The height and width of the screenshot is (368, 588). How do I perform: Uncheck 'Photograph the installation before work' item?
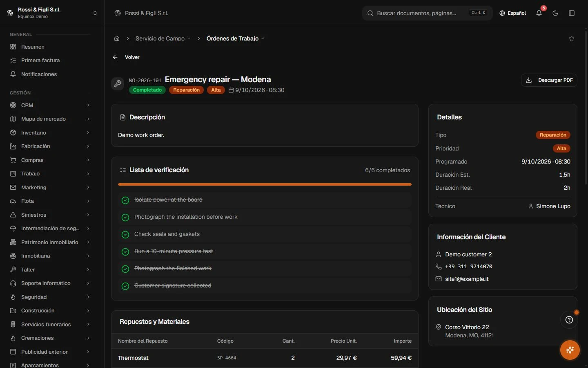125,217
